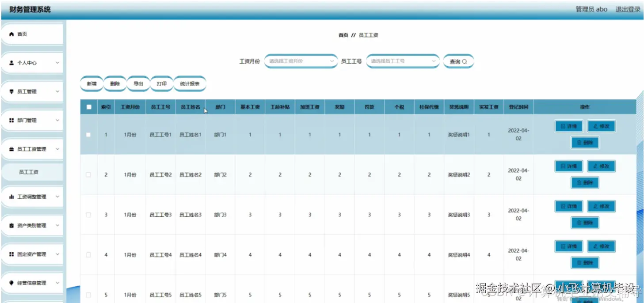Click the grid icon for 固定资产管理

coord(12,254)
